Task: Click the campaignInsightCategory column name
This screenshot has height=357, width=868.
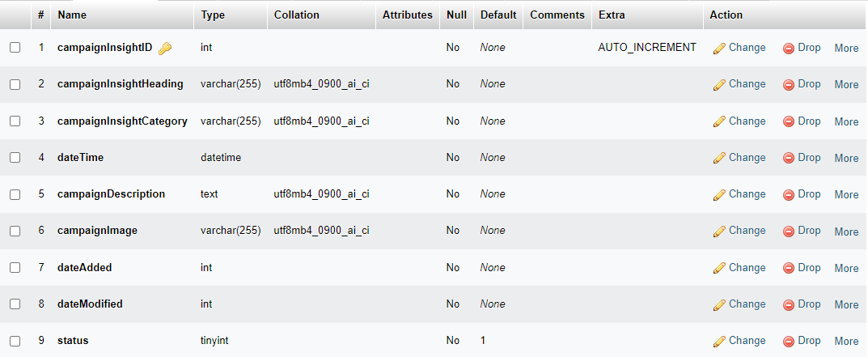Action: coord(122,121)
